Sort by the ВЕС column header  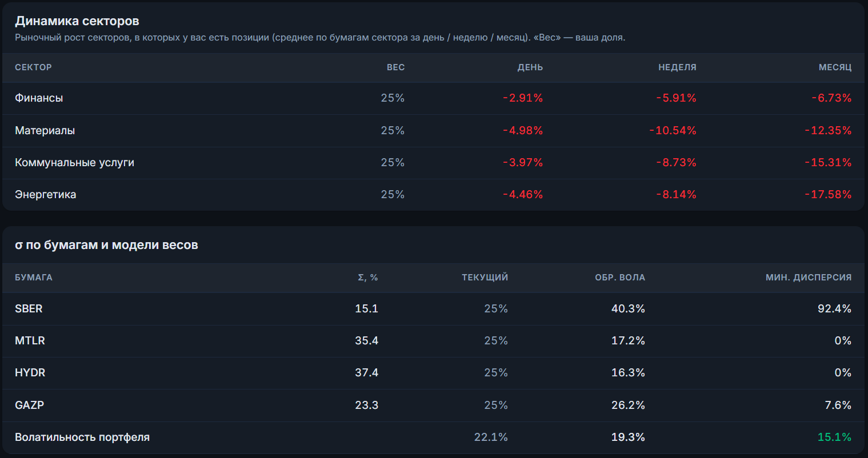click(x=395, y=67)
